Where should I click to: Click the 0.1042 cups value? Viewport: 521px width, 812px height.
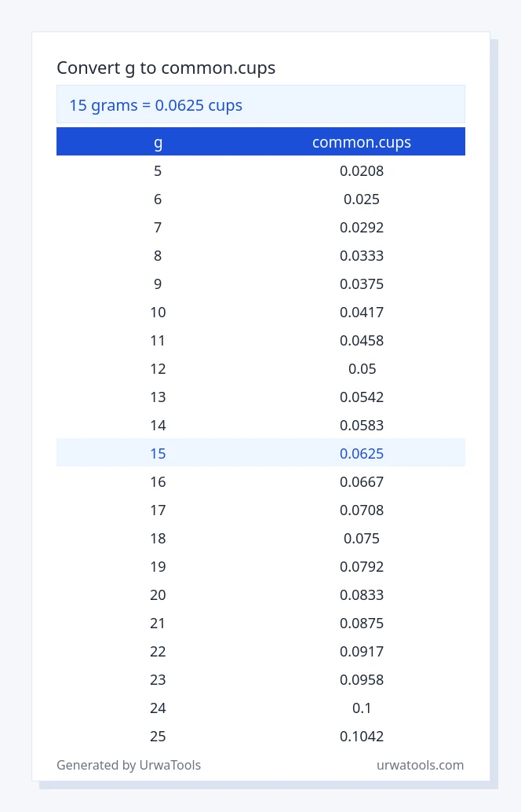pos(362,737)
